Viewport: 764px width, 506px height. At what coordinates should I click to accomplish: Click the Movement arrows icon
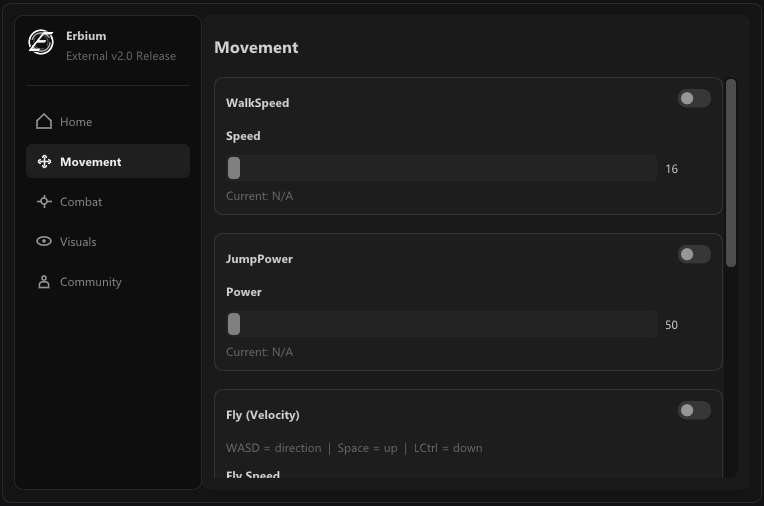[44, 161]
